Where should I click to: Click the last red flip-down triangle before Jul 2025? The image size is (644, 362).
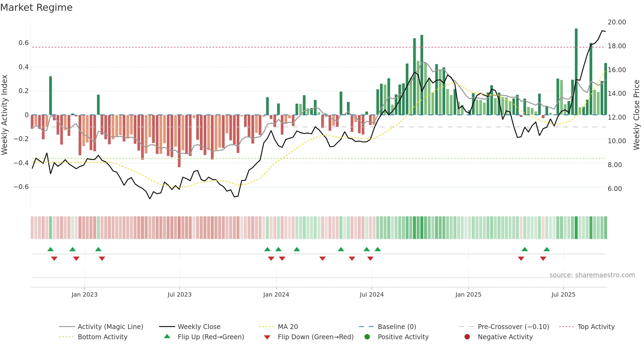(x=543, y=258)
